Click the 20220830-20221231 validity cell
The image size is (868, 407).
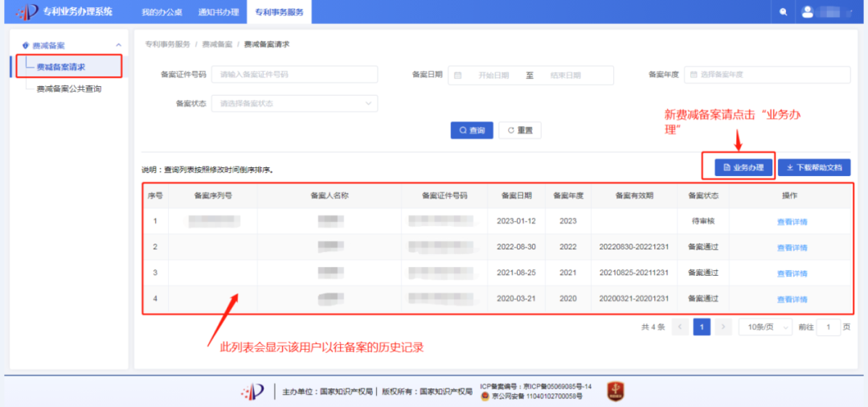pos(634,247)
